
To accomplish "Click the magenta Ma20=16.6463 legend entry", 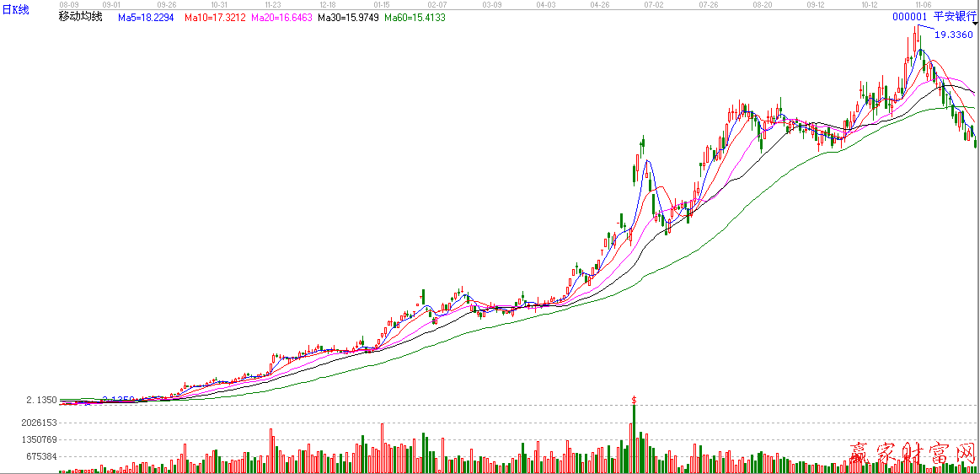I will [x=281, y=17].
